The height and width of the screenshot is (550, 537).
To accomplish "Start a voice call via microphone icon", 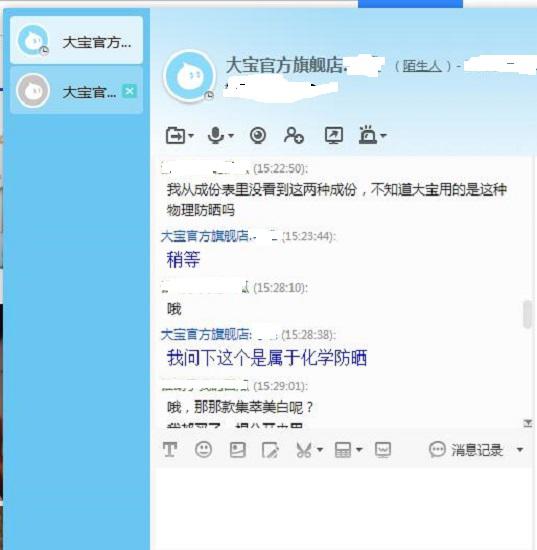I will coord(216,135).
